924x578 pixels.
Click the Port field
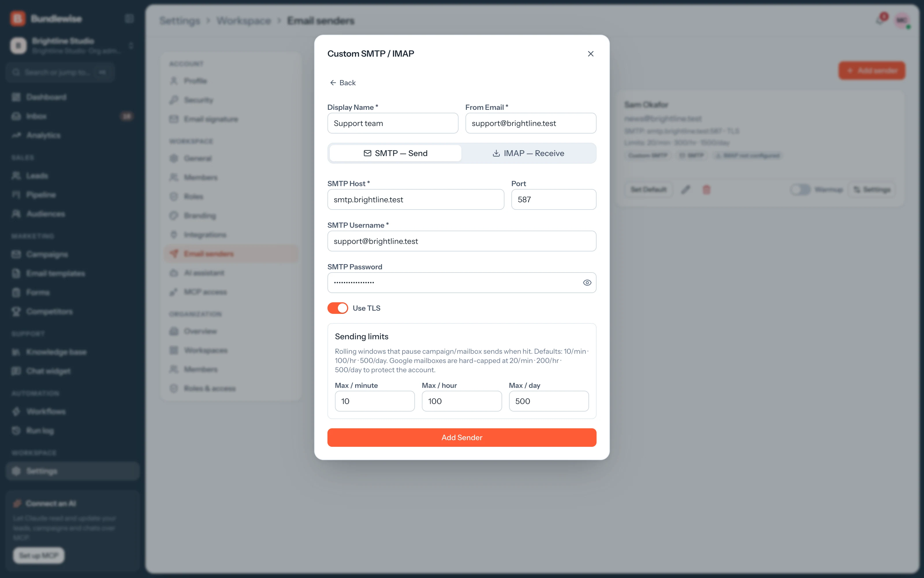pos(554,199)
